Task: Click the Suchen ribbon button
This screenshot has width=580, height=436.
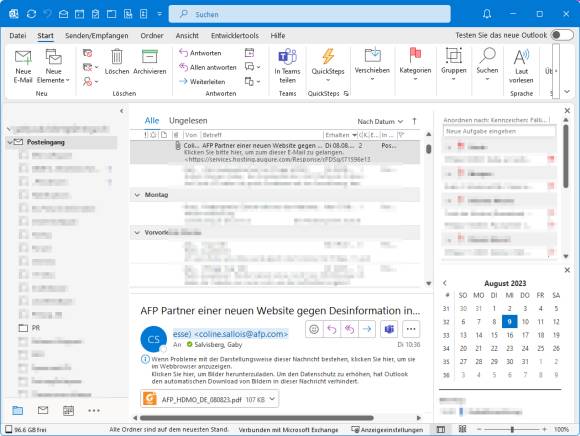Action: click(487, 65)
